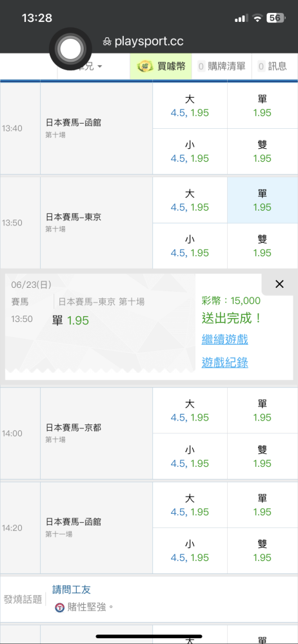Select 大 4.5 for 14:00 京都 race
This screenshot has width=298, height=644.
coord(190,411)
